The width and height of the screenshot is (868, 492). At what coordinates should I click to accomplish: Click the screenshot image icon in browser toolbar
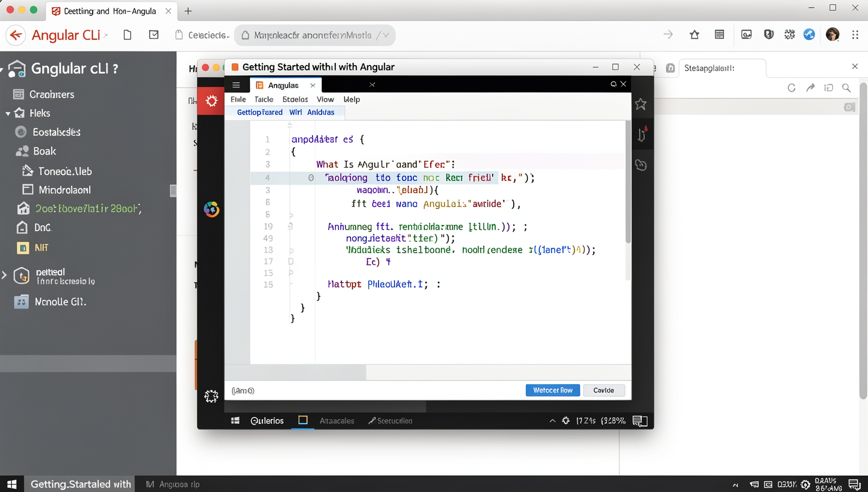(746, 35)
